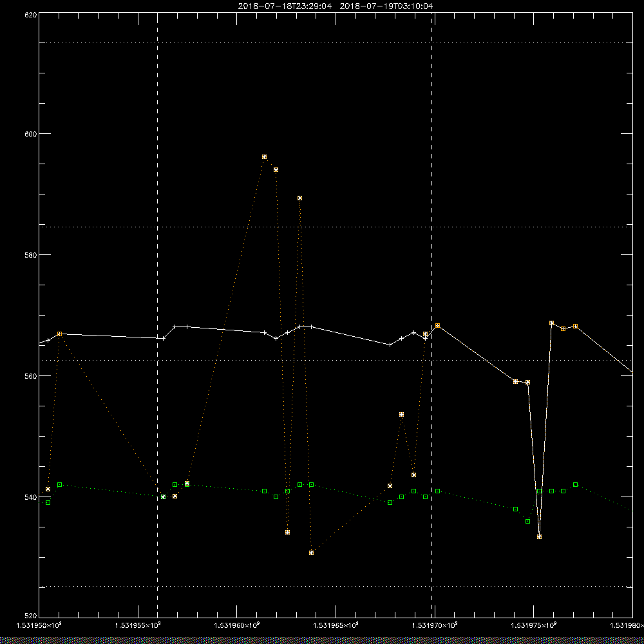Click the end timestamp 2018-07-19T03:10:04 in the title
Screen dimensions: 644x644
pos(386,6)
